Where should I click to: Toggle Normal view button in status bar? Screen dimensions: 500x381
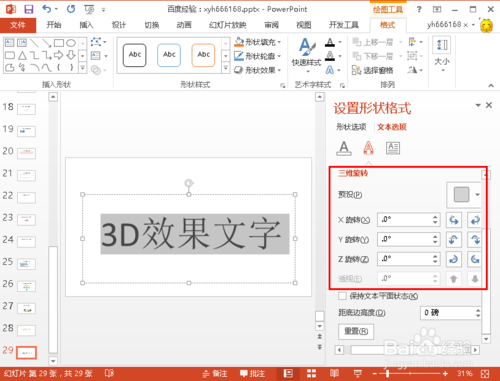coord(288,373)
